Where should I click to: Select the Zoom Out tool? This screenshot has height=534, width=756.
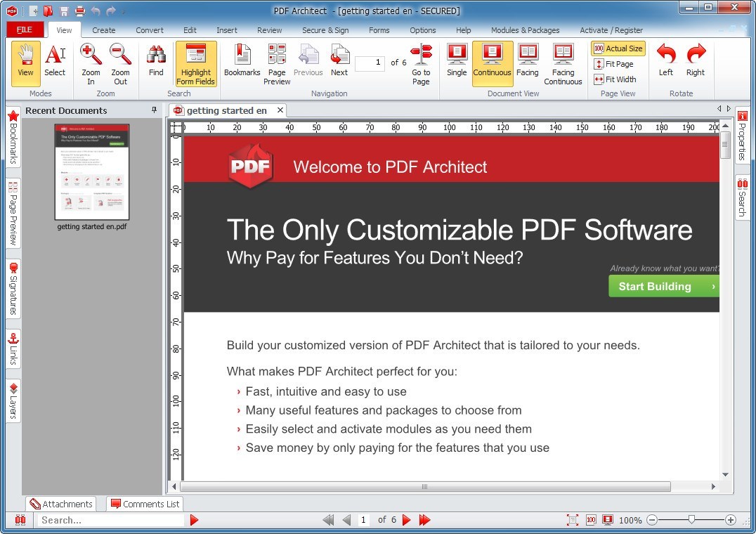120,63
